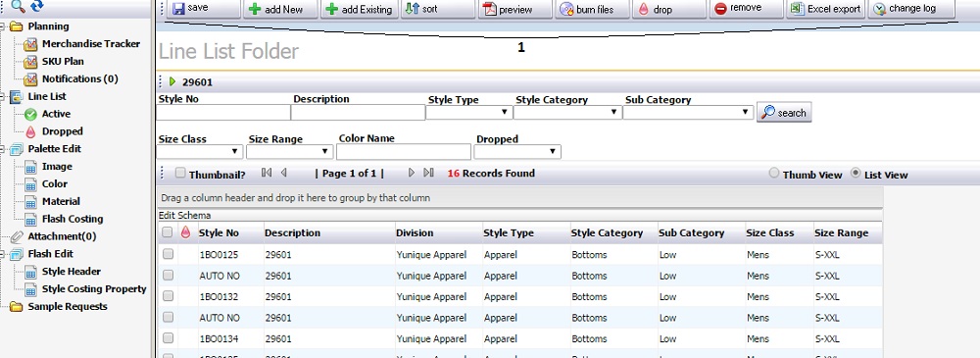Viewport: 980px width, 358px height.
Task: Open Merchandise Tracker in Planning tree
Action: click(90, 44)
